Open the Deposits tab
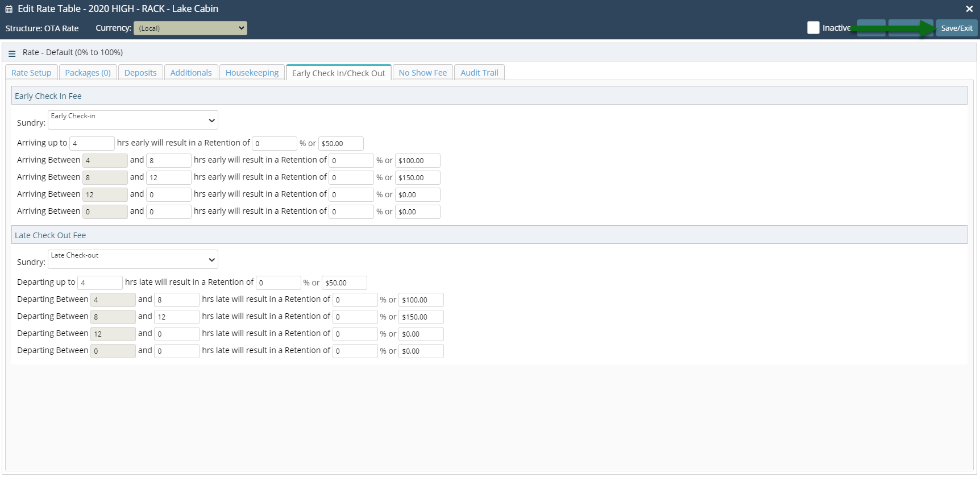Image resolution: width=980 pixels, height=477 pixels. [140, 73]
